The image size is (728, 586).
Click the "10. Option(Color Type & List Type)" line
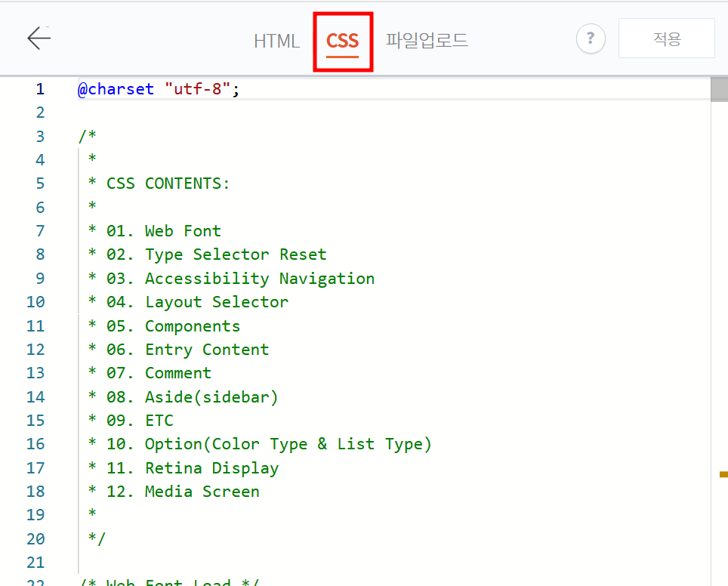[260, 444]
